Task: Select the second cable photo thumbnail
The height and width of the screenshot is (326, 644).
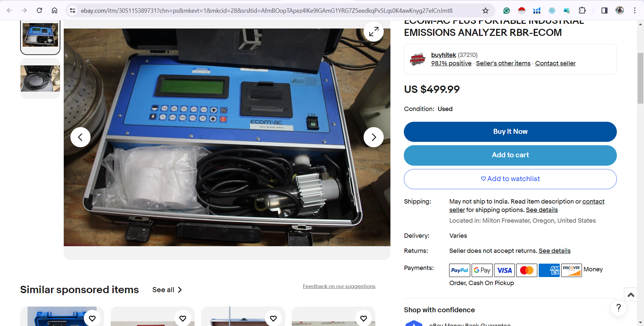Action: tap(40, 78)
